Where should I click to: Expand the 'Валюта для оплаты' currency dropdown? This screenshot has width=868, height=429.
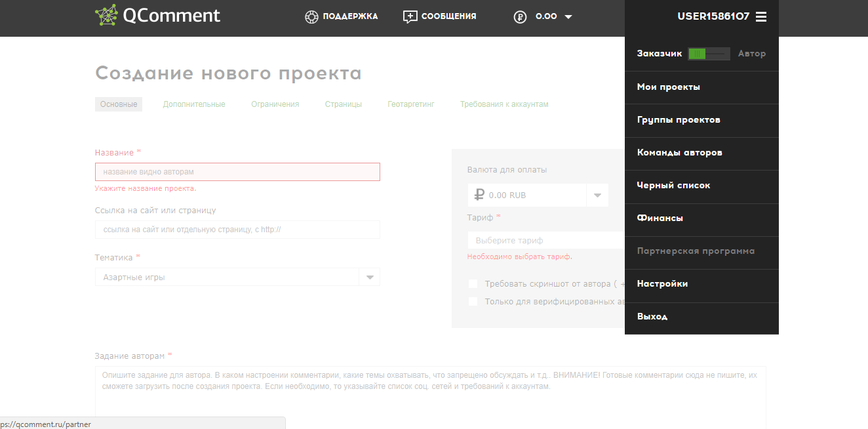point(597,195)
